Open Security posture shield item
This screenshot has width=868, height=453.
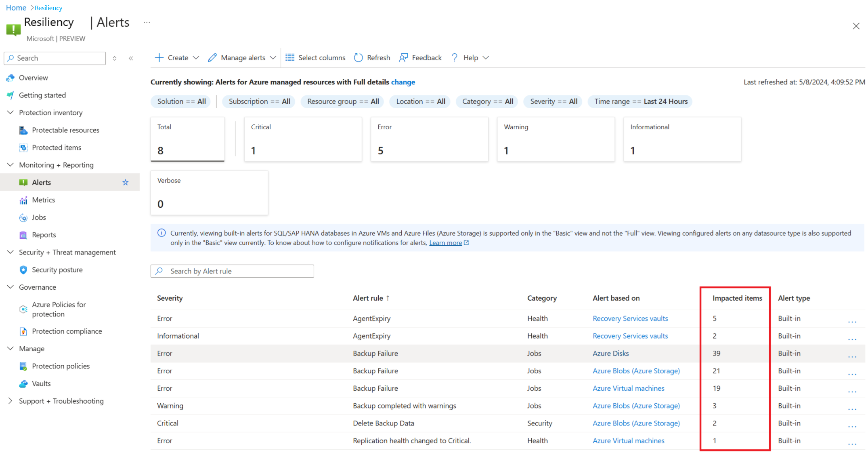[x=57, y=270]
